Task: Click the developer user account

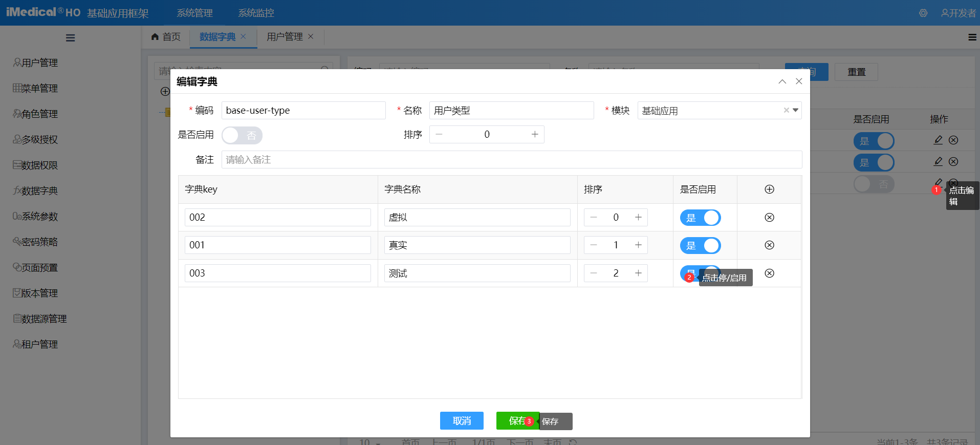Action: pos(959,13)
